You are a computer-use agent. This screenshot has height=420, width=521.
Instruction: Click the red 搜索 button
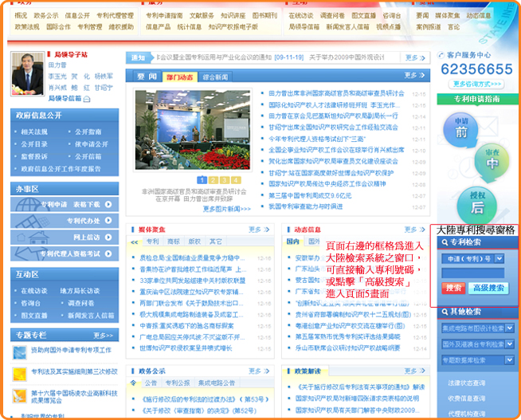pos(453,288)
